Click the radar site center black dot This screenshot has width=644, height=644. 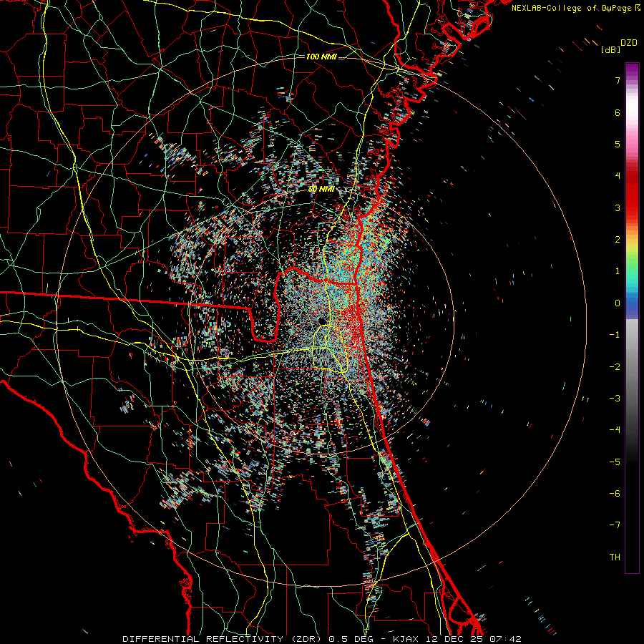tap(321, 321)
